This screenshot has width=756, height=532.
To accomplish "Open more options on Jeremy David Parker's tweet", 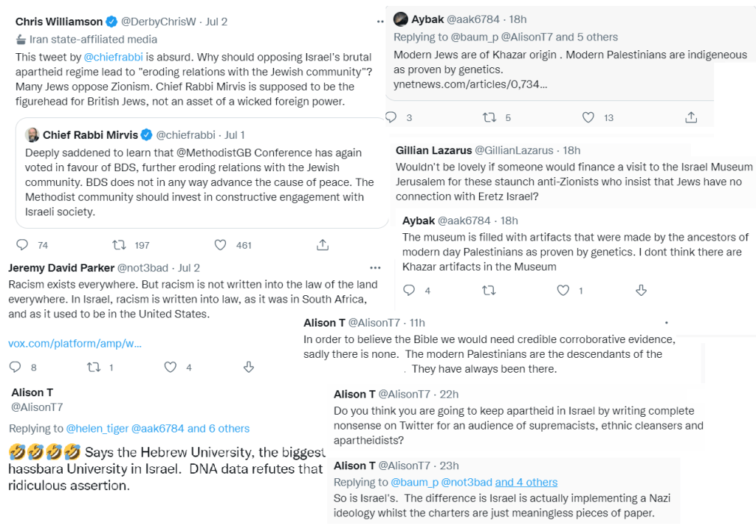I will point(375,268).
